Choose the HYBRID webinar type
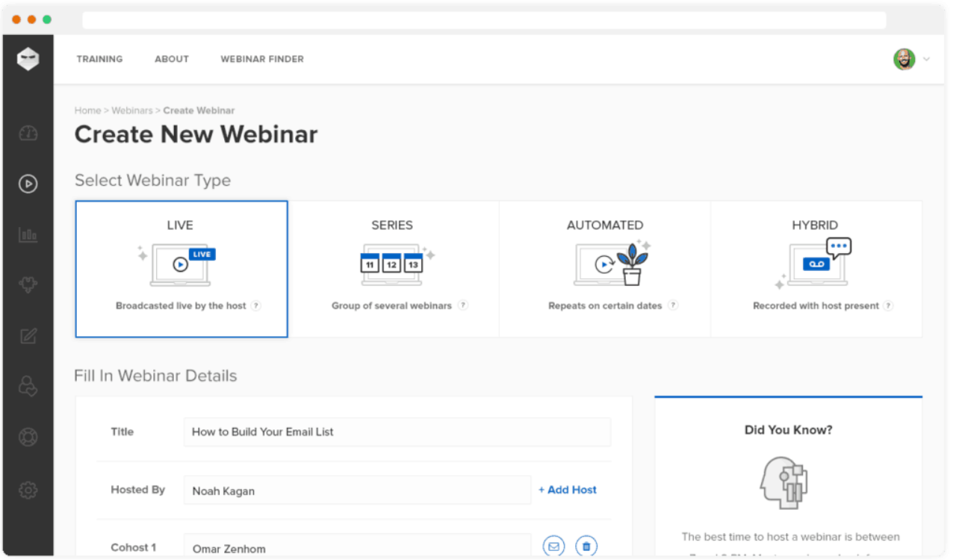Image resolution: width=956 pixels, height=560 pixels. pos(816,269)
